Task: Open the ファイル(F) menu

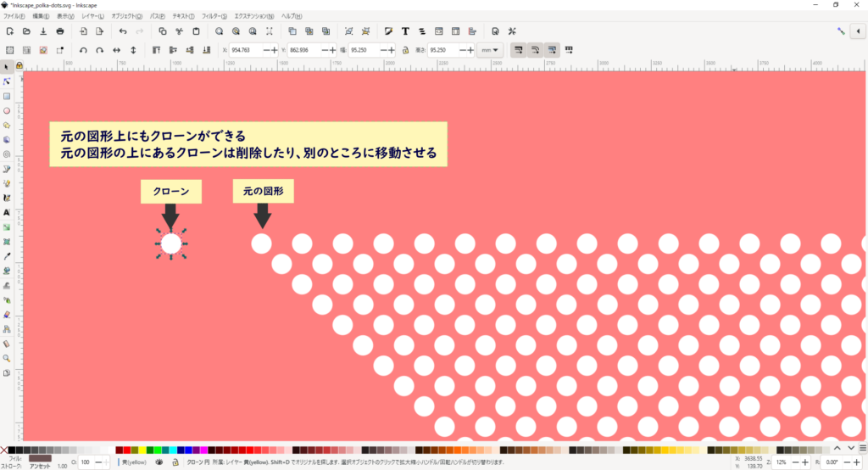Action: click(14, 17)
